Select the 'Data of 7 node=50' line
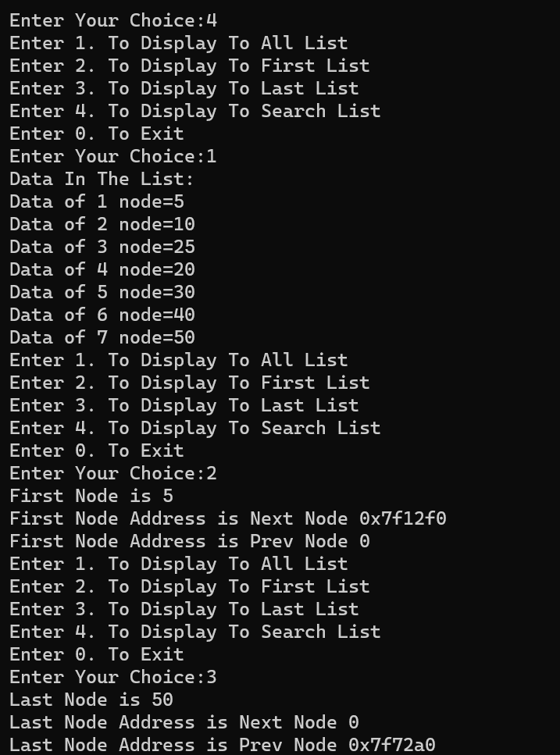Viewport: 560px width, 755px height. (x=102, y=337)
